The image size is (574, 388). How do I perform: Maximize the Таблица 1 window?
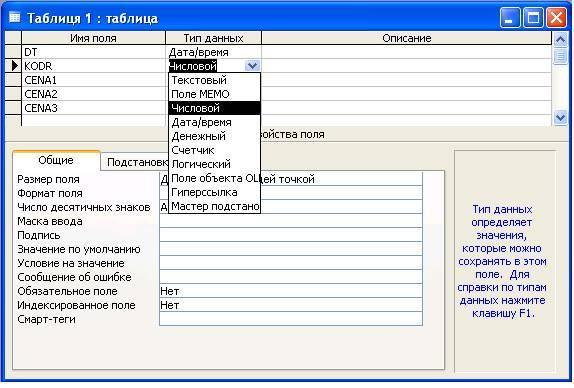click(533, 18)
